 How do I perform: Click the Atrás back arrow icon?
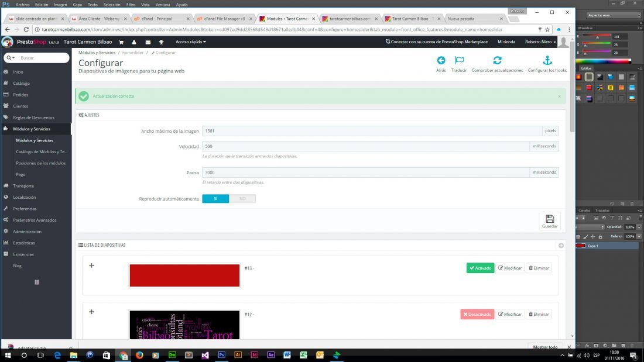point(441,60)
